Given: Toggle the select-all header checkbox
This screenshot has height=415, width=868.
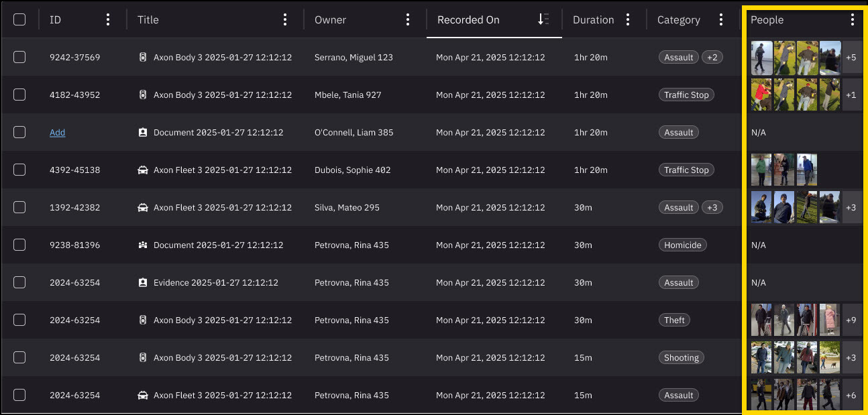Looking at the screenshot, I should (x=19, y=19).
